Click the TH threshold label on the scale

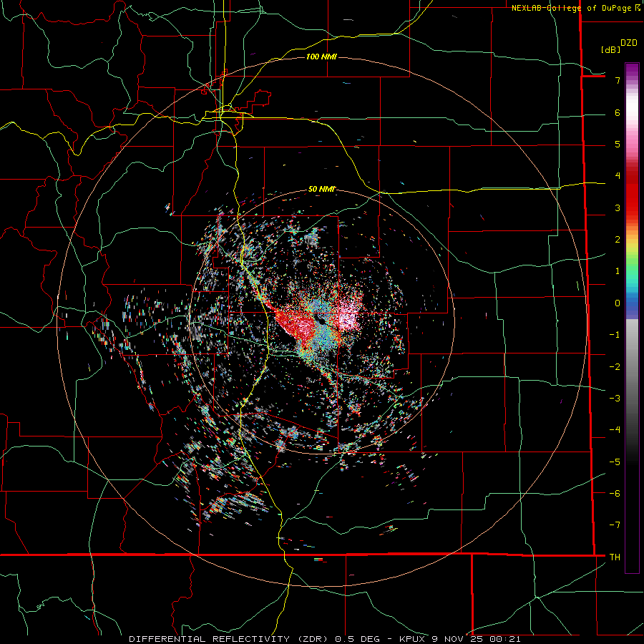(x=615, y=557)
